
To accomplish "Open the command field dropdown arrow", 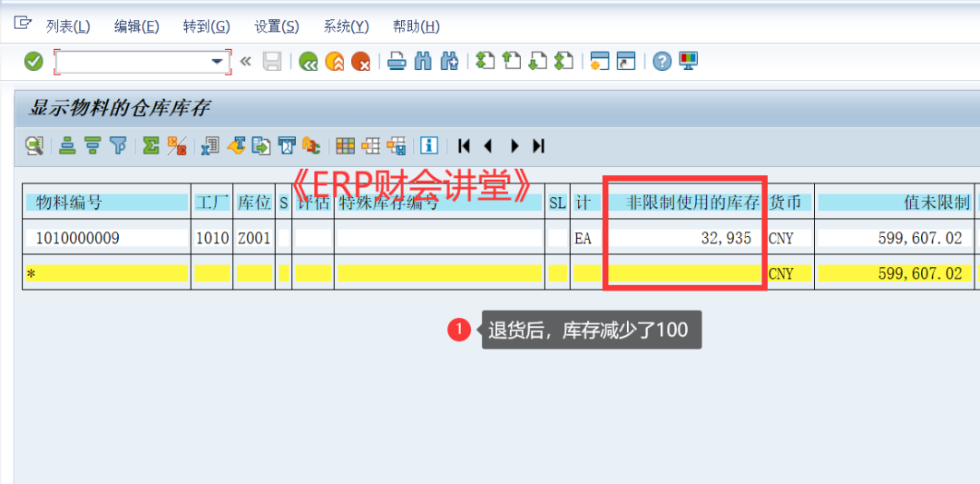I will pyautogui.click(x=217, y=62).
